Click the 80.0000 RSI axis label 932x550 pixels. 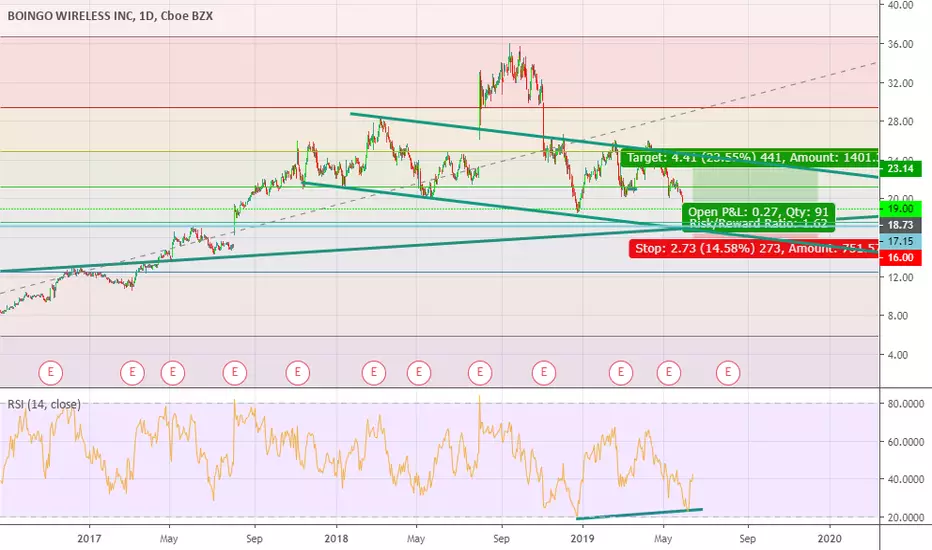click(x=906, y=404)
